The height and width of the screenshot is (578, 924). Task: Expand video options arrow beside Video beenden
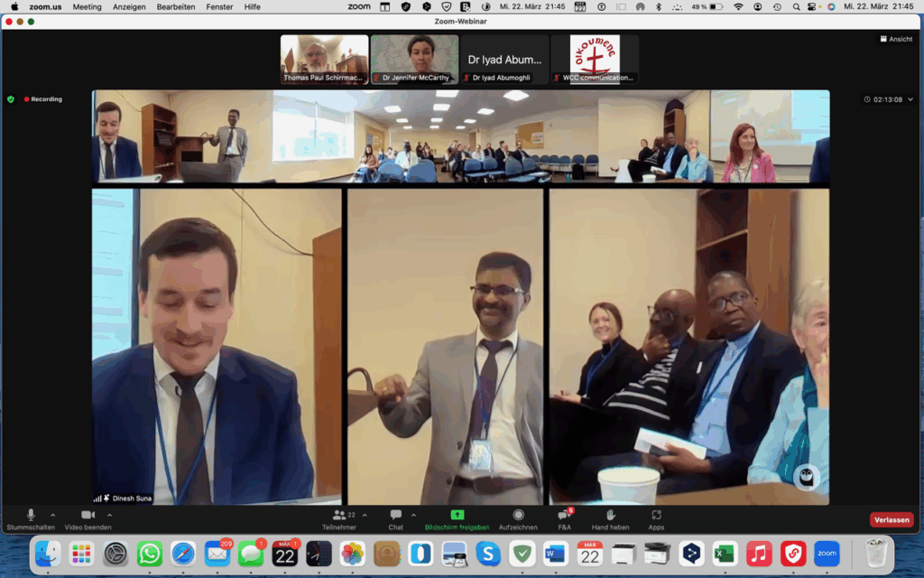tap(109, 515)
